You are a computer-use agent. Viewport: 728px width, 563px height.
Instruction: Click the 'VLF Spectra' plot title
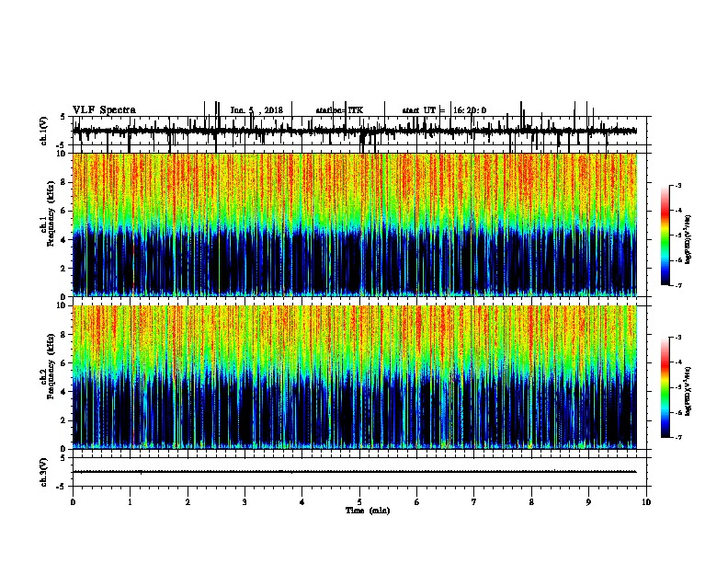click(104, 110)
